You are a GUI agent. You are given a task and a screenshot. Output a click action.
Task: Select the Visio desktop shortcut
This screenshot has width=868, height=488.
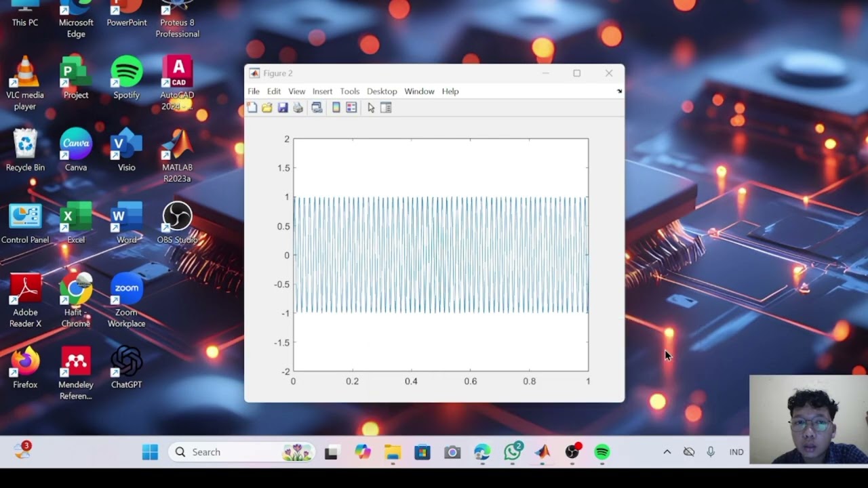(127, 150)
